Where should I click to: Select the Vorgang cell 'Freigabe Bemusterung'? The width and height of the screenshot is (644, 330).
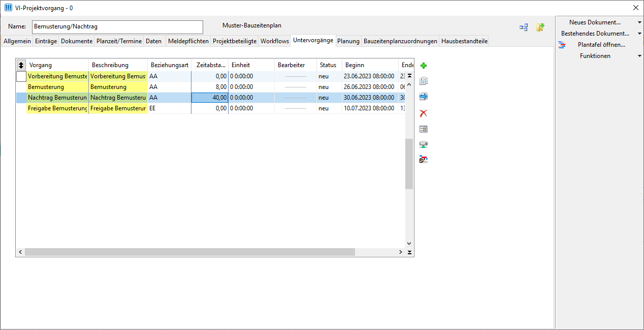click(x=57, y=108)
